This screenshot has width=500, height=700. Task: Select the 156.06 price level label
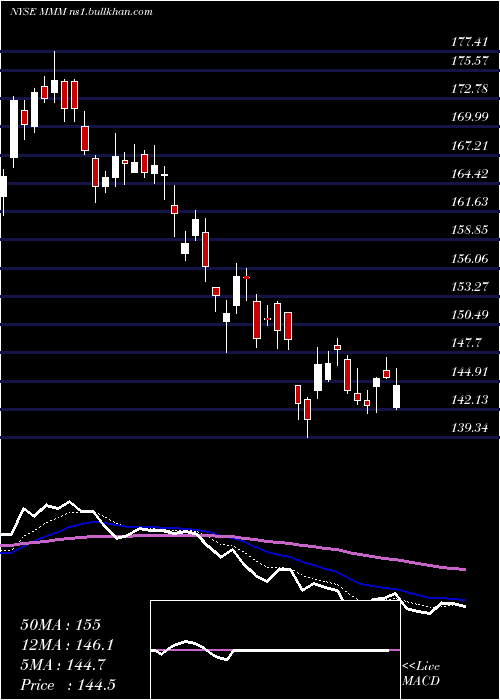click(470, 258)
